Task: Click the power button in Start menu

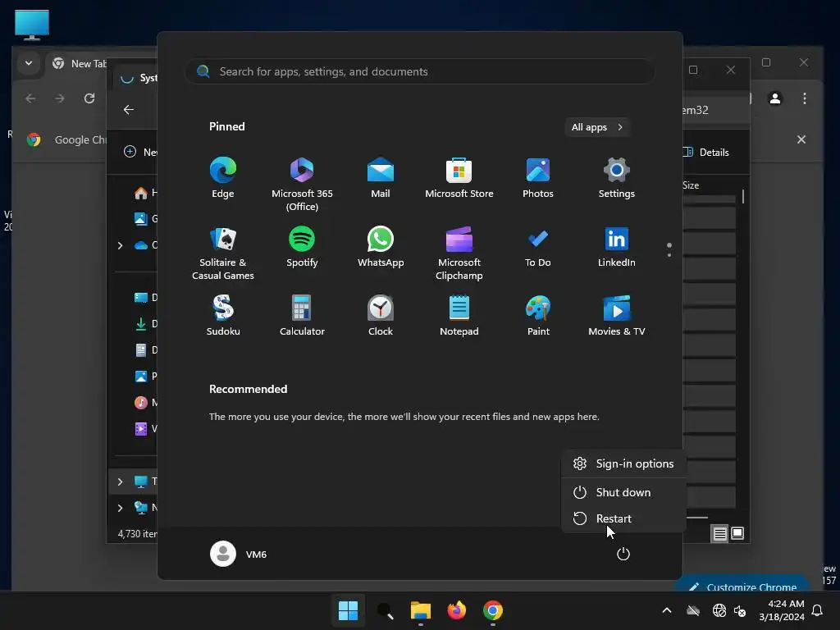Action: point(623,554)
